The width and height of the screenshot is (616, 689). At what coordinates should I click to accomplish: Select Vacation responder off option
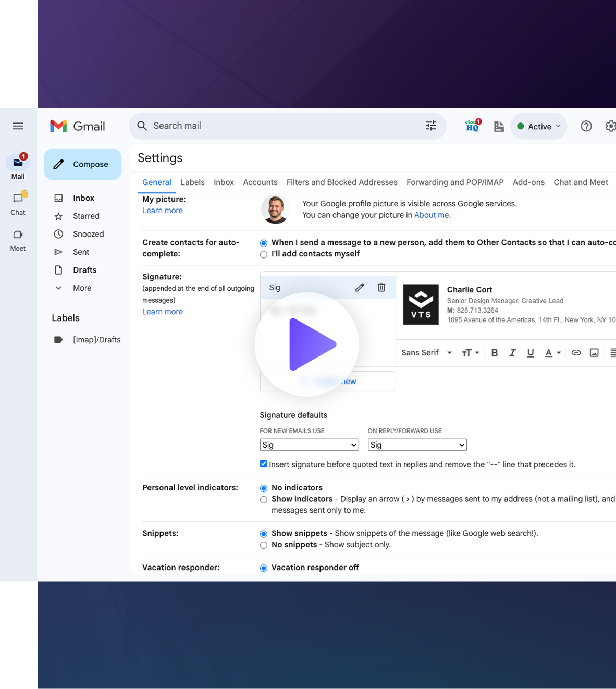[x=264, y=568]
